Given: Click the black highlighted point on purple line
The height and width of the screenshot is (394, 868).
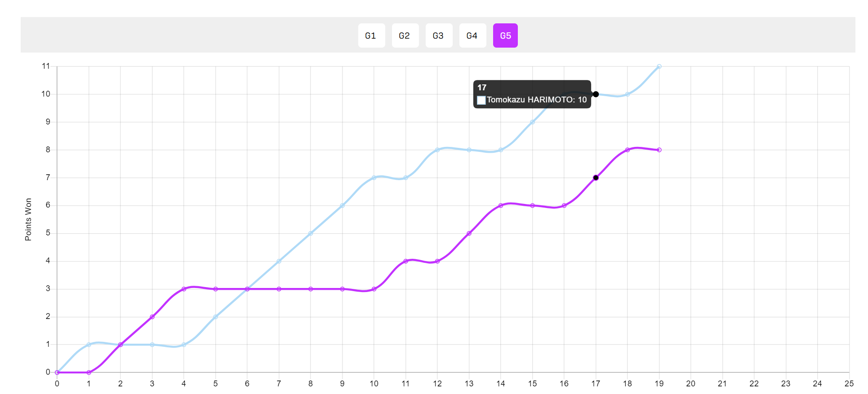Looking at the screenshot, I should (x=596, y=178).
